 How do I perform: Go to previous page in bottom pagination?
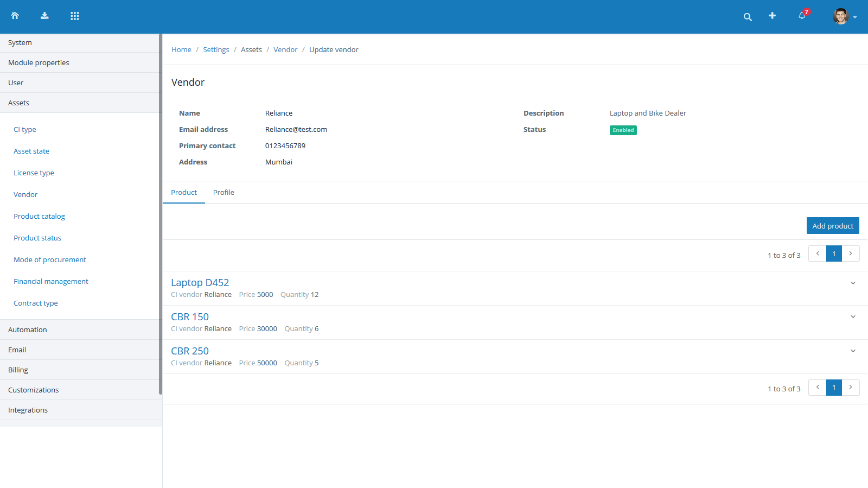818,388
